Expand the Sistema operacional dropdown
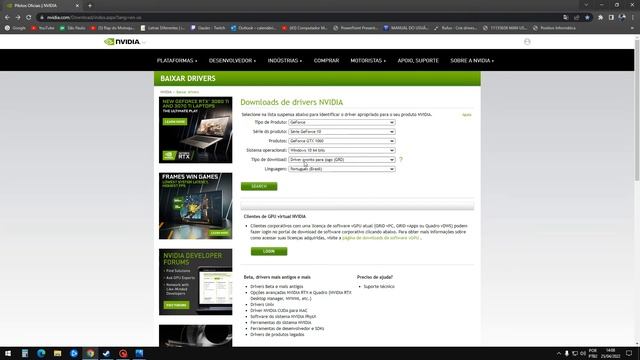The width and height of the screenshot is (640, 360). [x=342, y=150]
